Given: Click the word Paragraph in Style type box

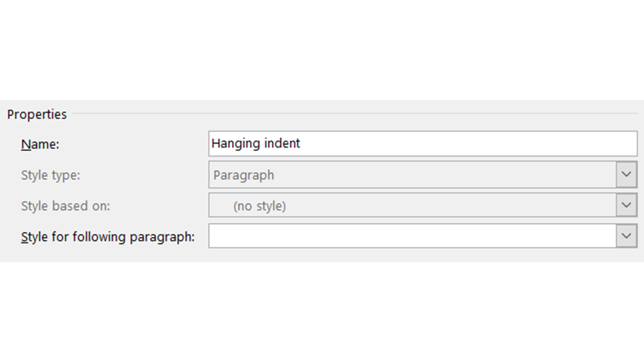Looking at the screenshot, I should tap(244, 175).
